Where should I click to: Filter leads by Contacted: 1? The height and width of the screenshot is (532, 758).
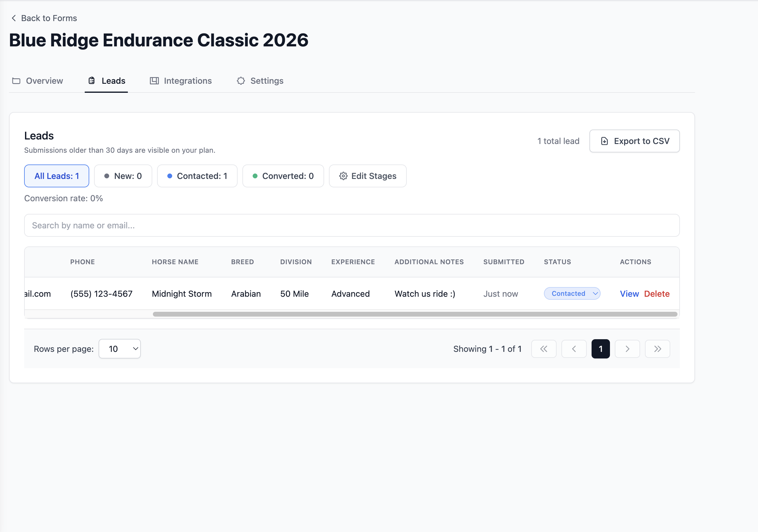coord(197,176)
